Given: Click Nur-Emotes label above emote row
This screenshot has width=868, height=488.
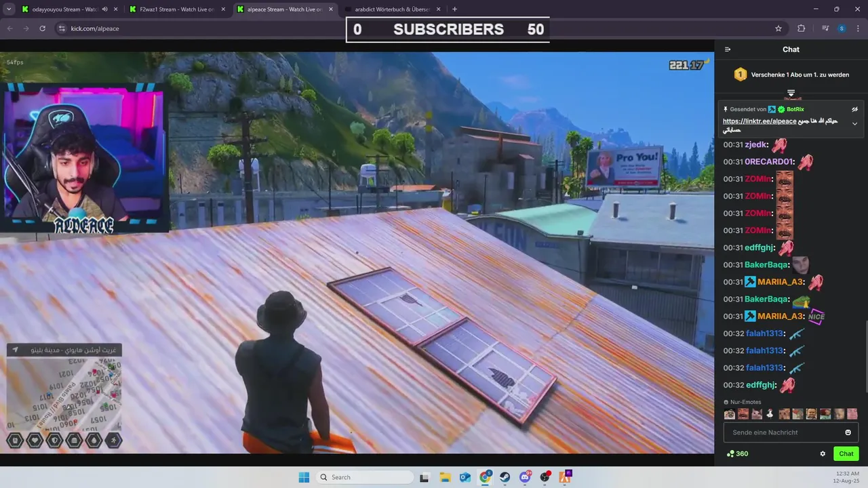Looking at the screenshot, I should [x=746, y=402].
